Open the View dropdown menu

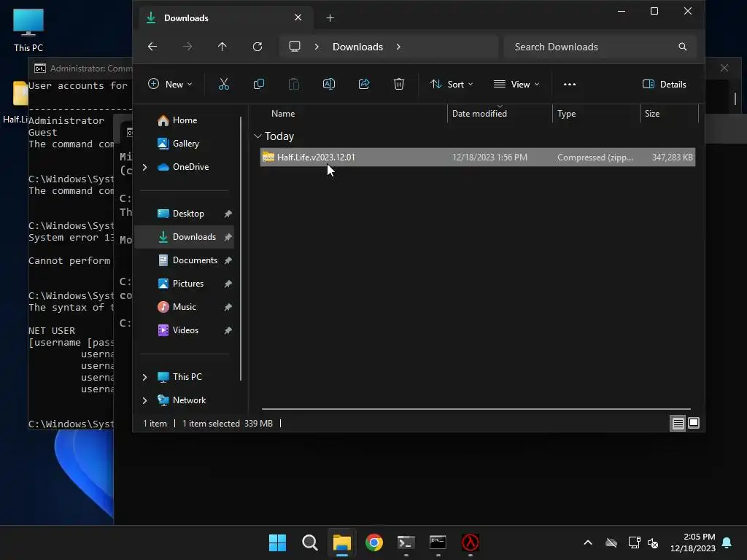click(x=516, y=85)
